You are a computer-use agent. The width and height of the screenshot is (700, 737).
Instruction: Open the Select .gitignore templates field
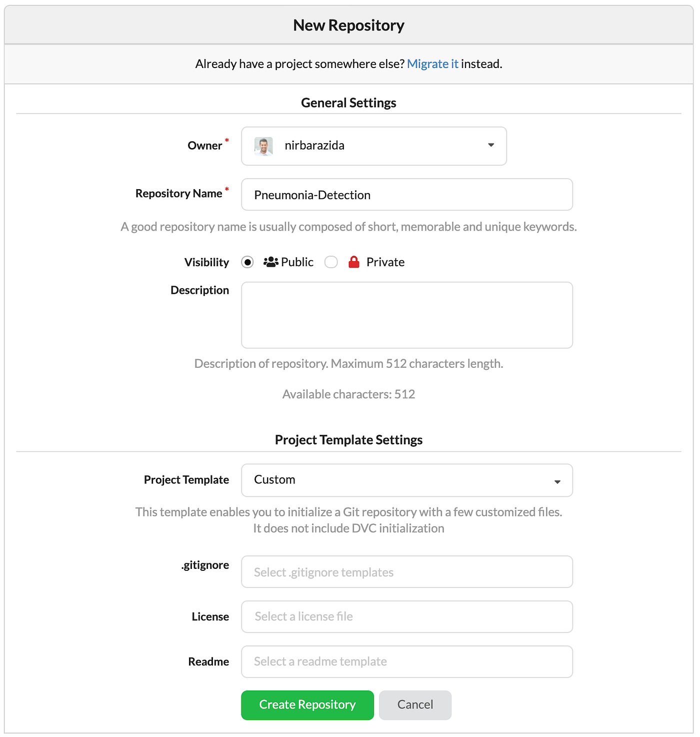406,571
